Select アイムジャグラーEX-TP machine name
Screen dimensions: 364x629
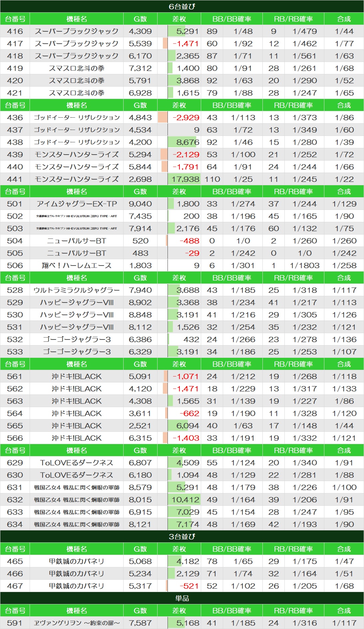[77, 204]
